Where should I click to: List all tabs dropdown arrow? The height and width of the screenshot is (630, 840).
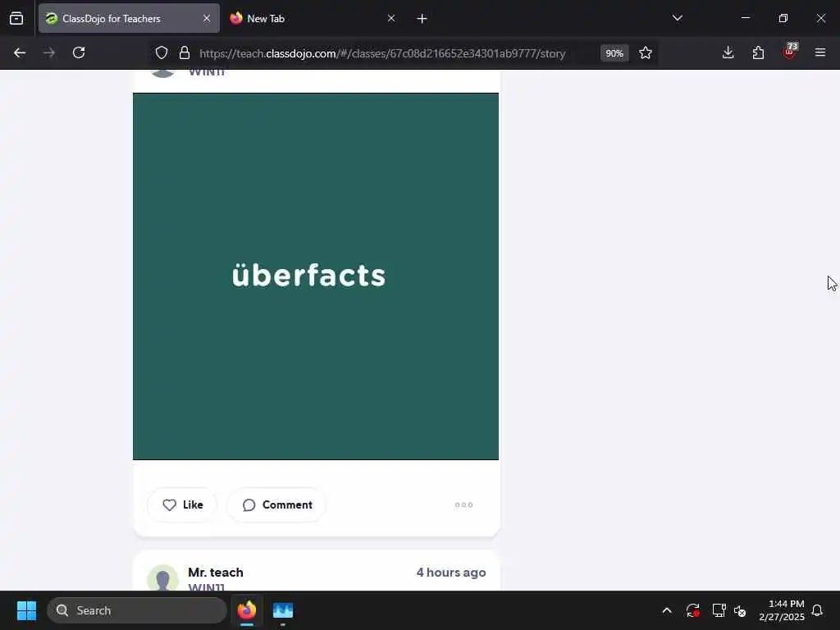[677, 18]
